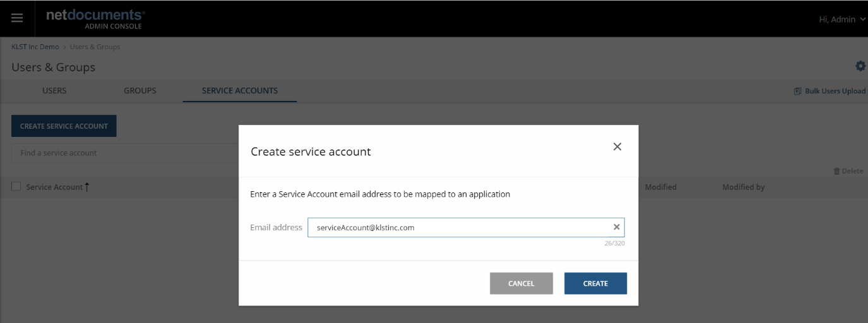Open the hamburger navigation menu
The width and height of the screenshot is (868, 323).
point(17,18)
